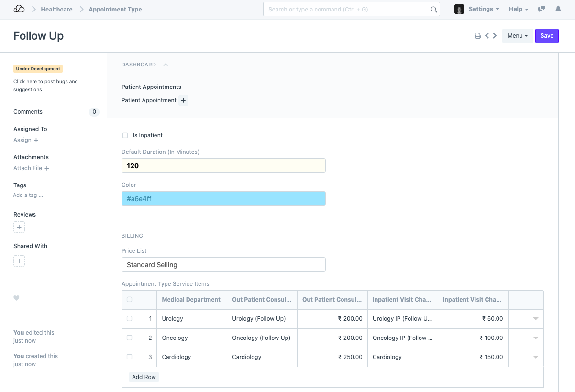Expand the Oncology row dropdown arrow
Screen dimensions: 575x392
pyautogui.click(x=535, y=338)
